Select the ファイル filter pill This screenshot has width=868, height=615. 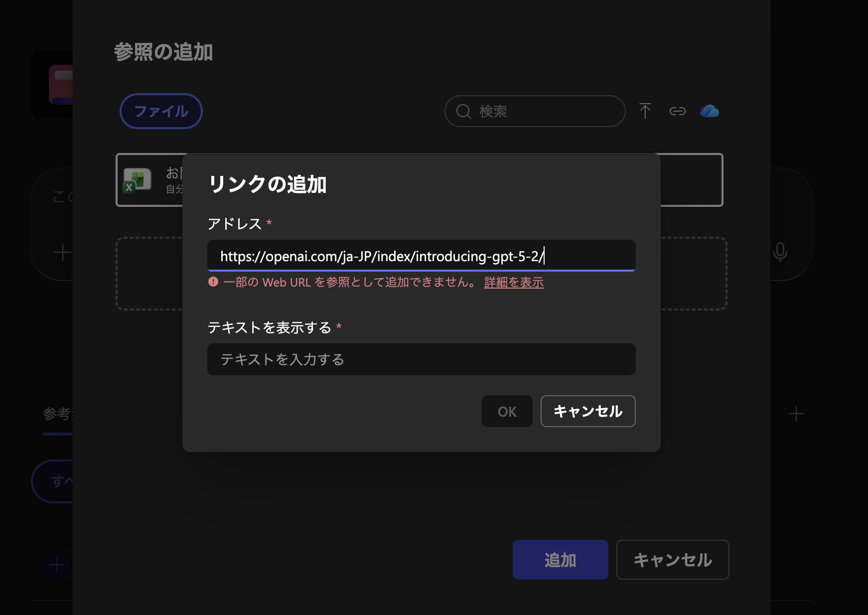pyautogui.click(x=161, y=111)
